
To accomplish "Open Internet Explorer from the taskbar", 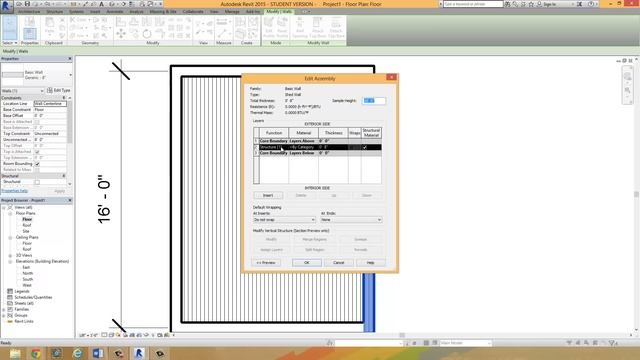I will click(x=77, y=353).
